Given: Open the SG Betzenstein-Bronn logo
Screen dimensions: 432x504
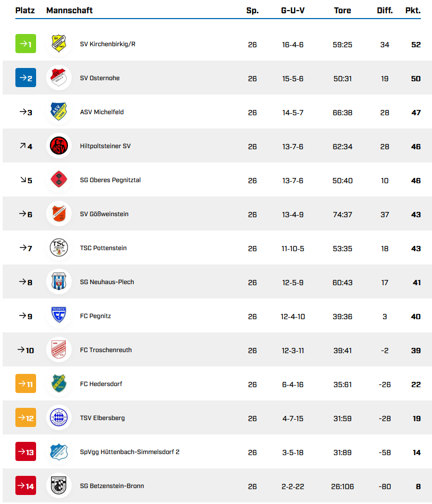Looking at the screenshot, I should [59, 485].
